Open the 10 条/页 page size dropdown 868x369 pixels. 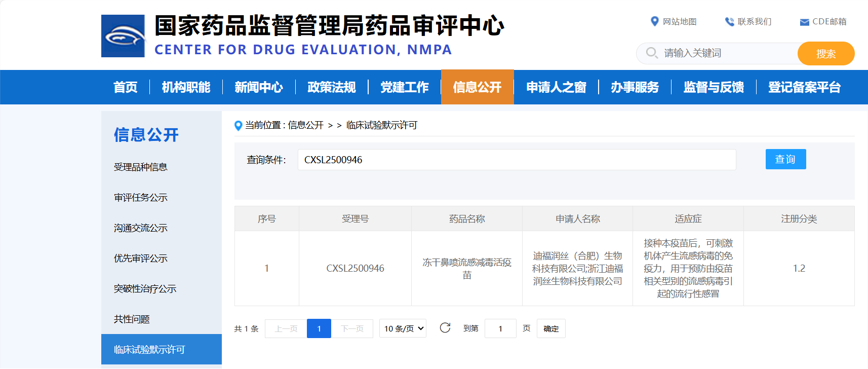(403, 328)
